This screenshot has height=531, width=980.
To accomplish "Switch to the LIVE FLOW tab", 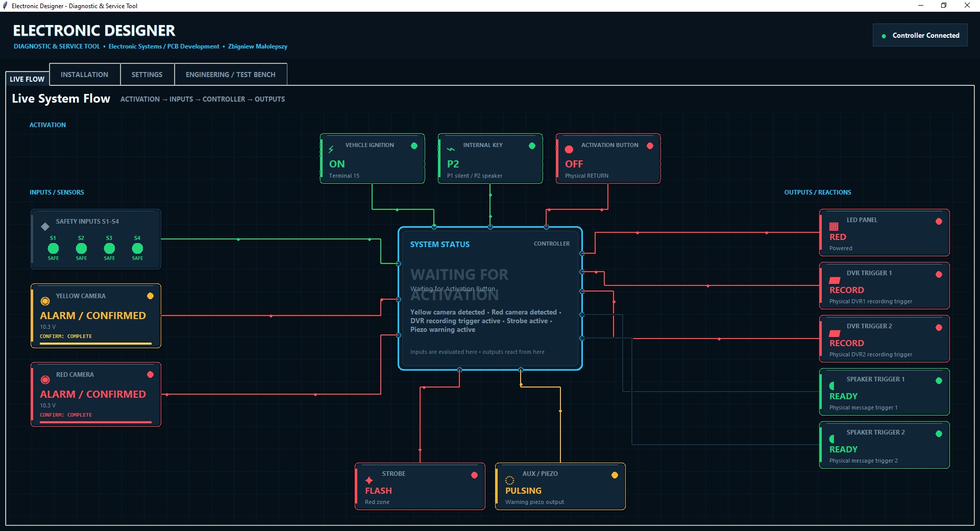I will click(27, 79).
